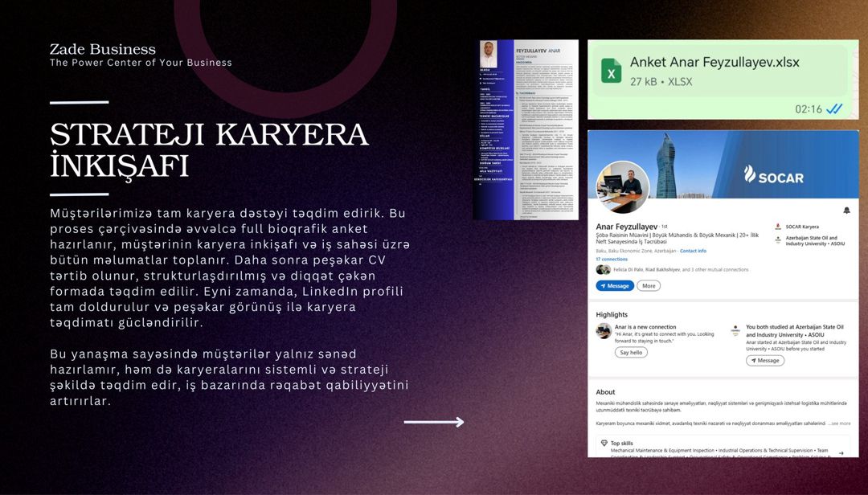Open the attachment 'Anket Anar Feyzullayev.xlsx'
868x495 pixels.
(714, 62)
